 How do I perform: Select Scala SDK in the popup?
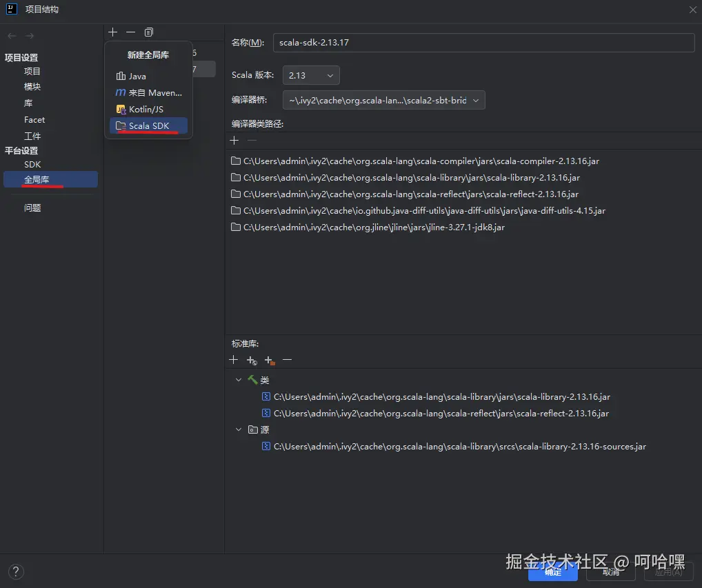149,125
